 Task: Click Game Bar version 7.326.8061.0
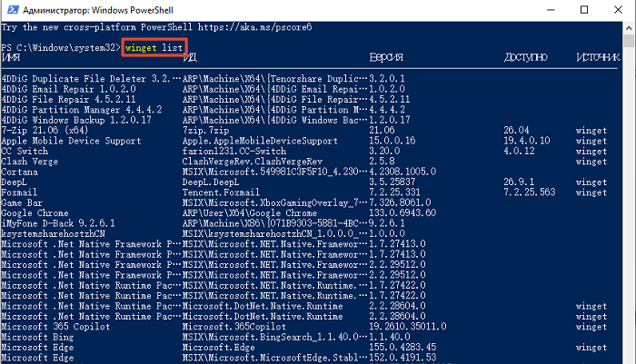click(401, 202)
